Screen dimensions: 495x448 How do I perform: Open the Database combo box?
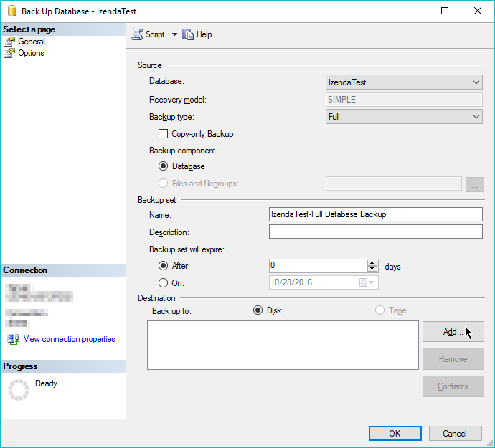(404, 82)
